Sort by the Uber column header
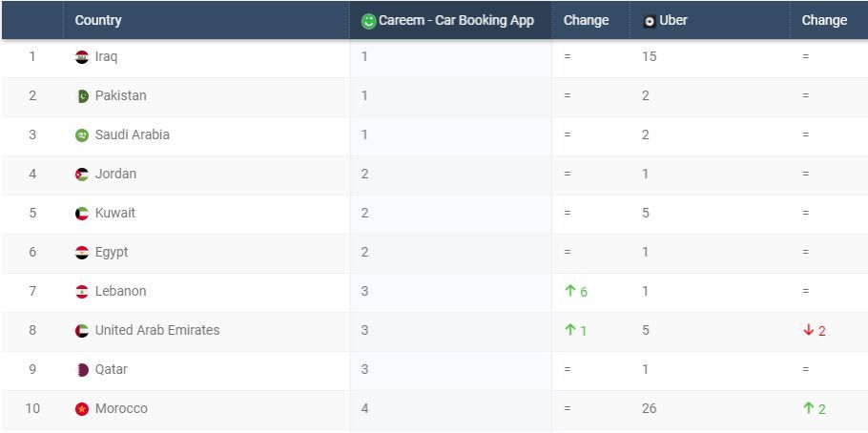Screen dimensions: 868x433 click(673, 20)
